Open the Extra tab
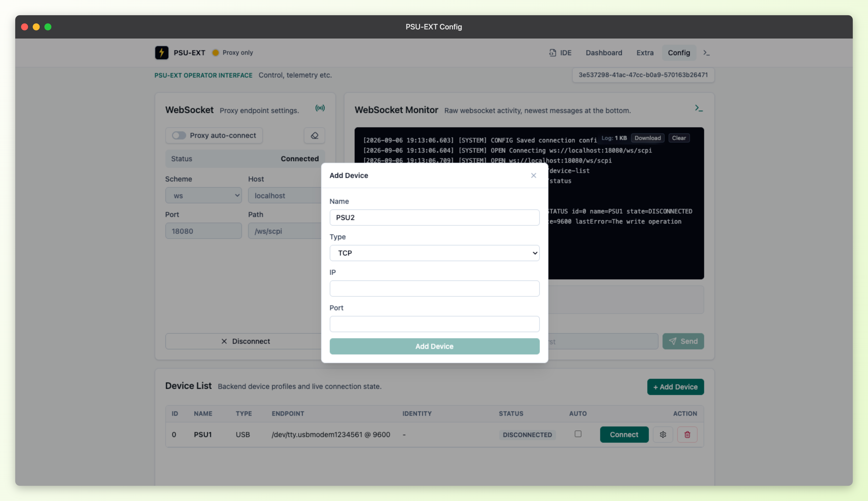The image size is (868, 501). tap(645, 53)
